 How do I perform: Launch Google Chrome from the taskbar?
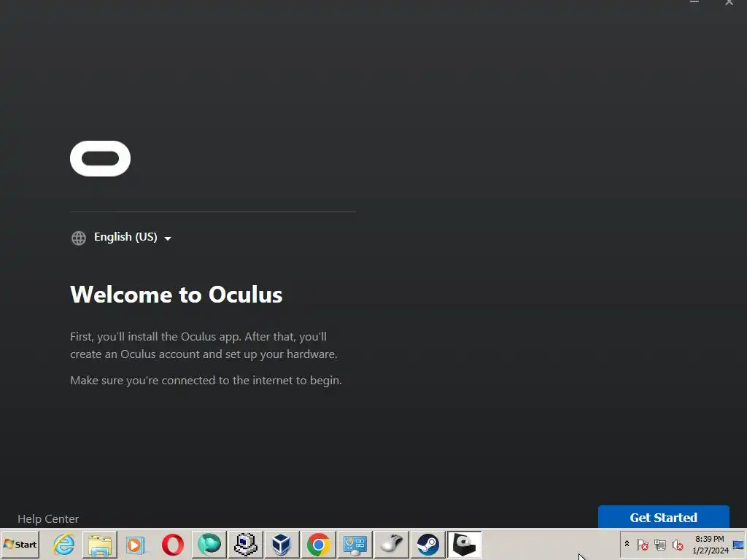[x=318, y=544]
